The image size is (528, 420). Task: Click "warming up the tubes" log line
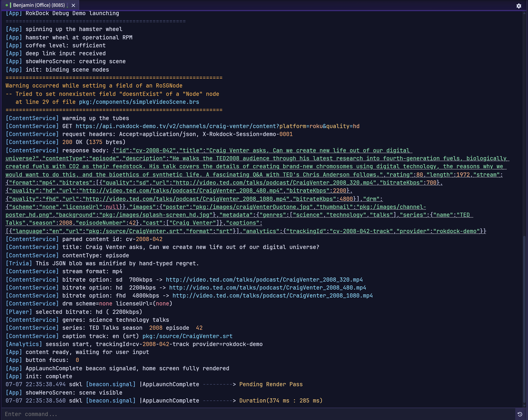click(x=67, y=118)
